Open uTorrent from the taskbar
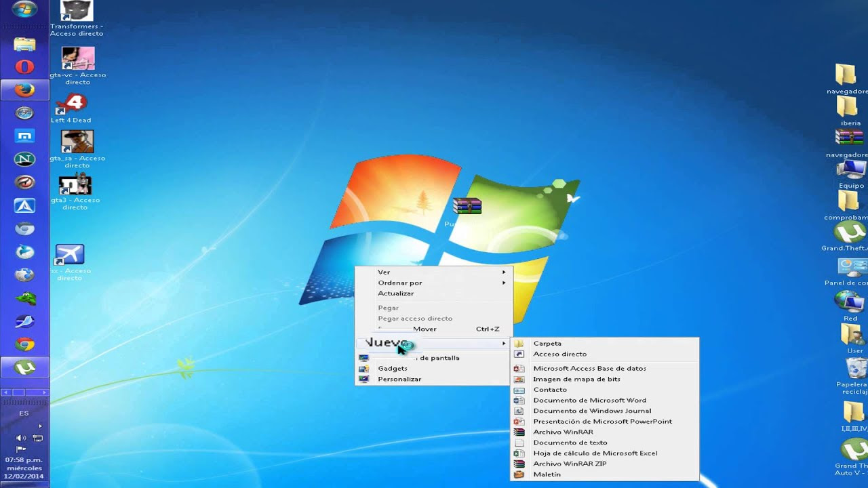 [24, 368]
